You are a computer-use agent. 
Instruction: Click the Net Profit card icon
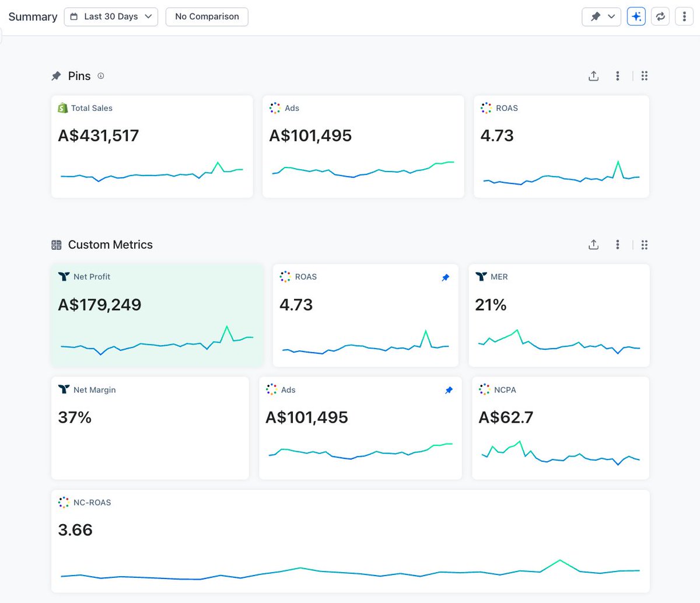coord(64,277)
